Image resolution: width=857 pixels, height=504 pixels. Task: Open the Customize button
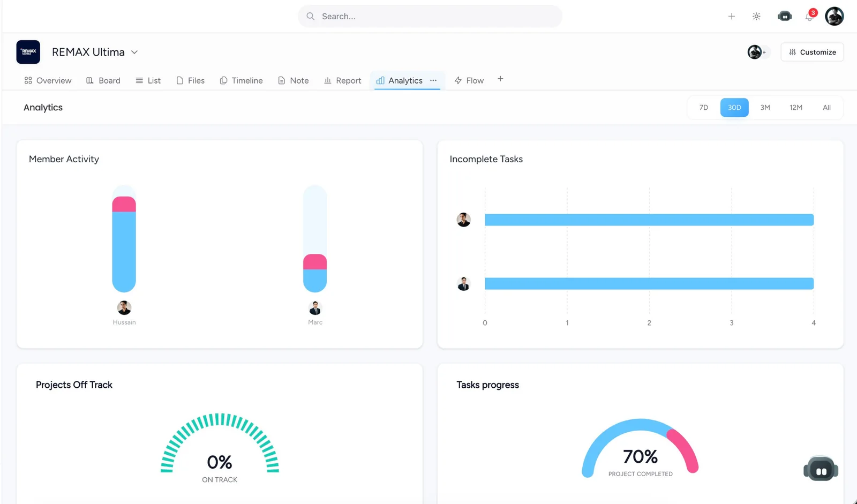pos(812,52)
